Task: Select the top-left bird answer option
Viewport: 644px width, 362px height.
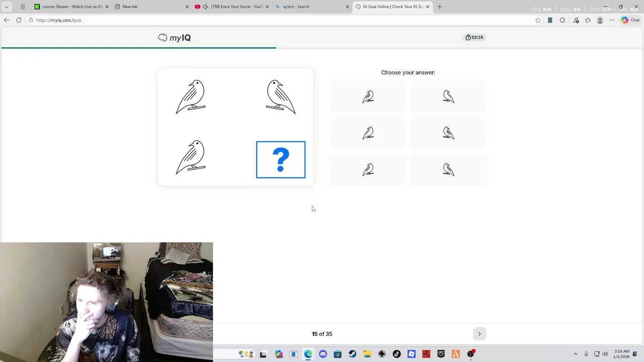Action: (368, 97)
